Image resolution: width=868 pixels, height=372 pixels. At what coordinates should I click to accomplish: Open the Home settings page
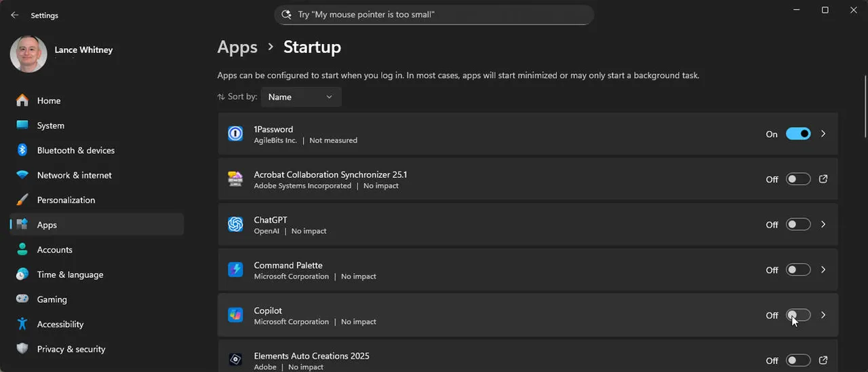pyautogui.click(x=97, y=100)
